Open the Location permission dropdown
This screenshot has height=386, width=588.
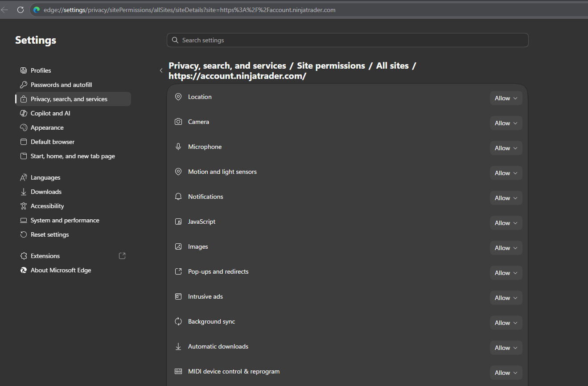coord(506,99)
